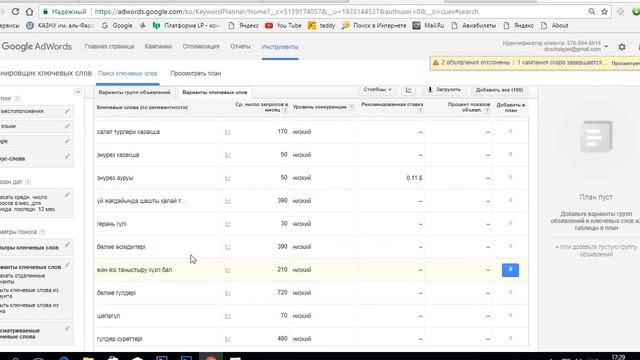Screen dimensions: 640x360
Task: Show trend chart for 'салат түрлері казакша'
Action: [228, 132]
